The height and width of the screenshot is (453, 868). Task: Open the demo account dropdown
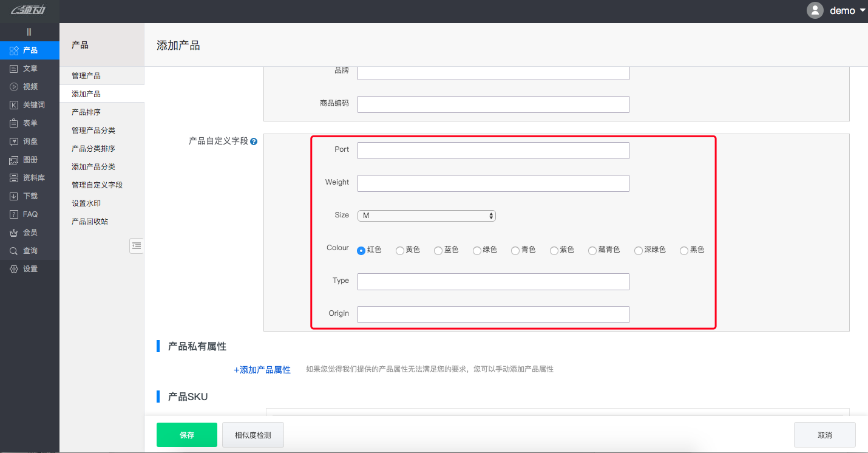coord(844,10)
